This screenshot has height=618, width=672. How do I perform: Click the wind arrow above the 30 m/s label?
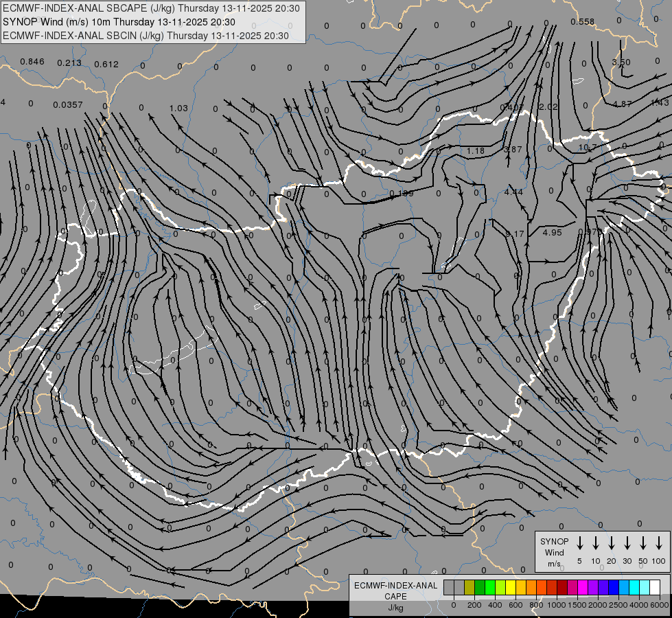(x=627, y=543)
